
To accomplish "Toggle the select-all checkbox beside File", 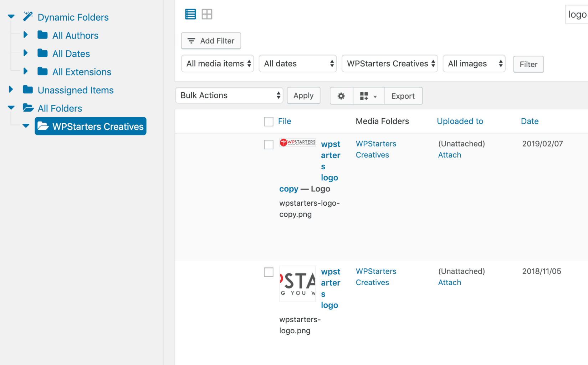I will point(269,122).
